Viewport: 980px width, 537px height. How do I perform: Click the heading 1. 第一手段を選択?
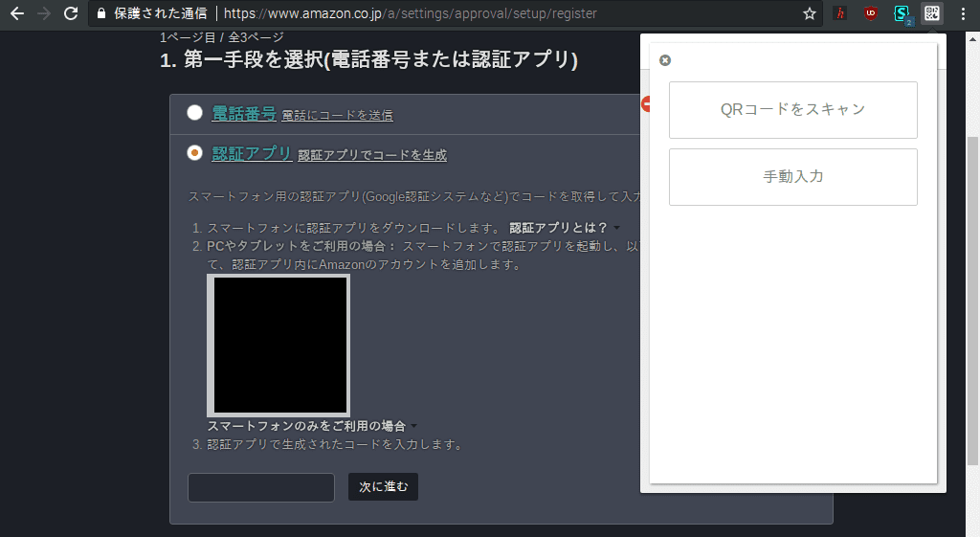(368, 60)
